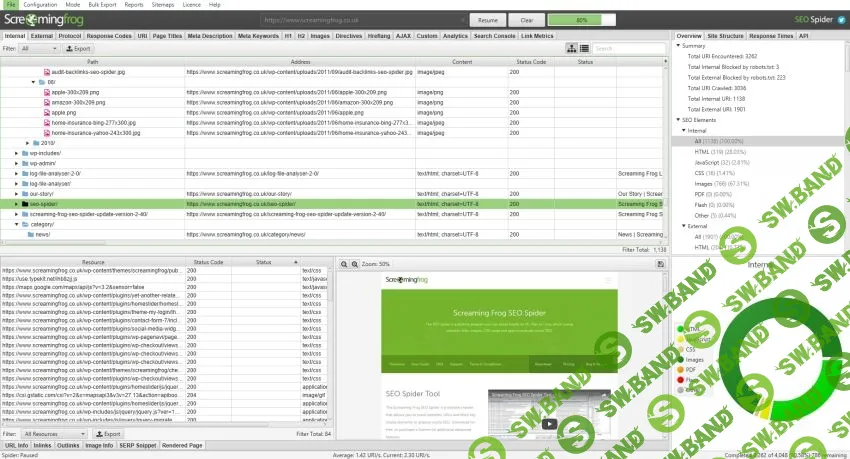Open the Twitter bird icon in header
Viewport: 850px width, 459px height.
click(841, 20)
